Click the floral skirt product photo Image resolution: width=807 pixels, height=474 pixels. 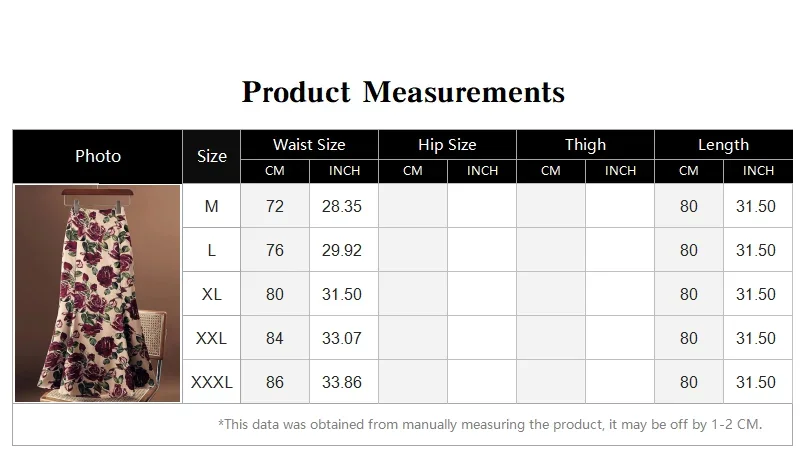coord(98,293)
